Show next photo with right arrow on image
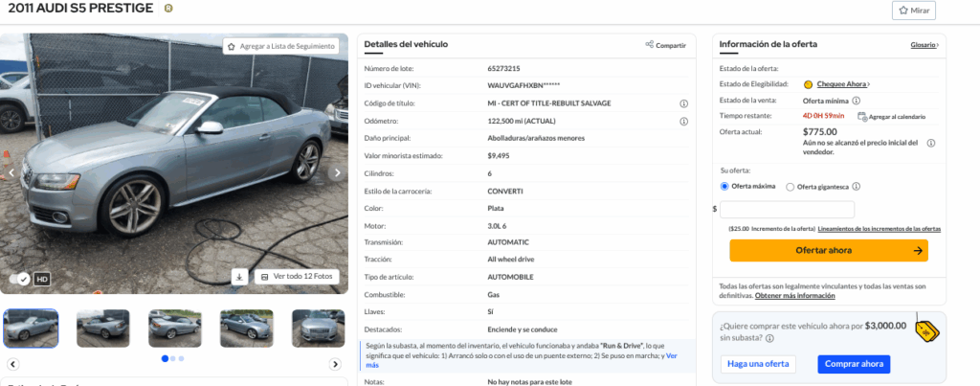This screenshot has height=386, width=980. (338, 172)
